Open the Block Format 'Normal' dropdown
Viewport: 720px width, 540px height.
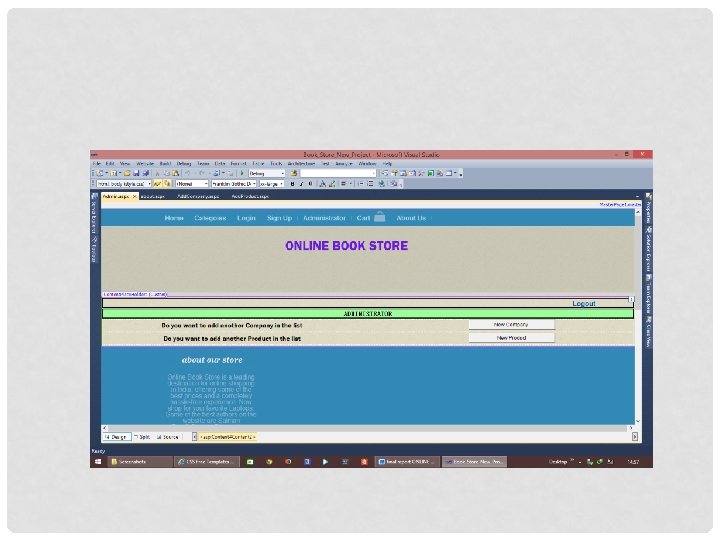[192, 184]
